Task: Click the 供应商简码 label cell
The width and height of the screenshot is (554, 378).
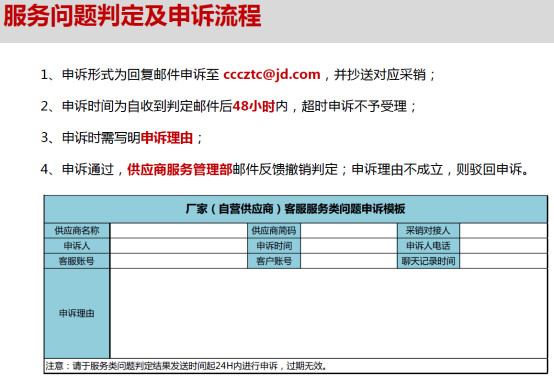Action: (x=274, y=231)
